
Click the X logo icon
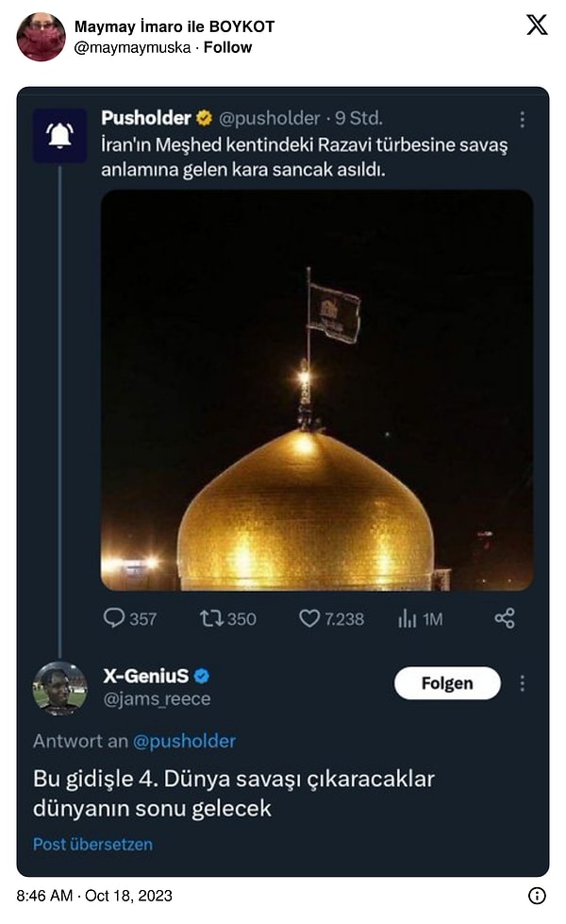[537, 25]
